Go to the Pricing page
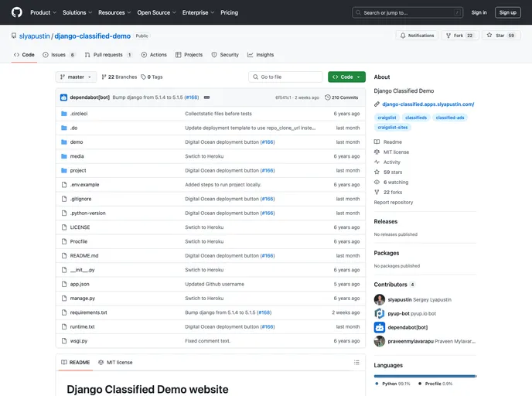Image resolution: width=532 pixels, height=396 pixels. pyautogui.click(x=230, y=12)
